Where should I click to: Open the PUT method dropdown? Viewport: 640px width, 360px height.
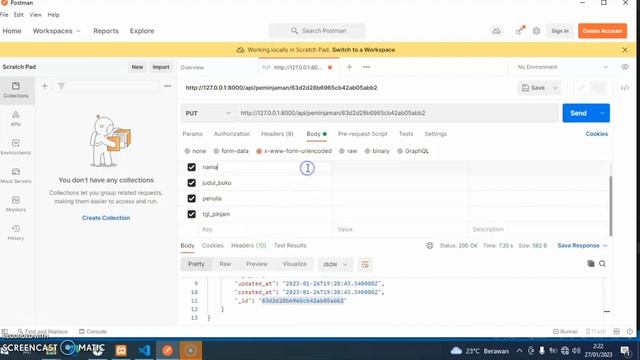click(x=208, y=113)
